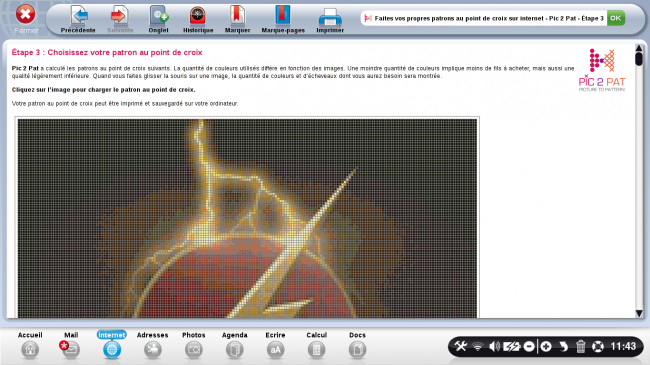Zoom in with the plus icon
Screen dimensions: 650x365
click(x=546, y=346)
